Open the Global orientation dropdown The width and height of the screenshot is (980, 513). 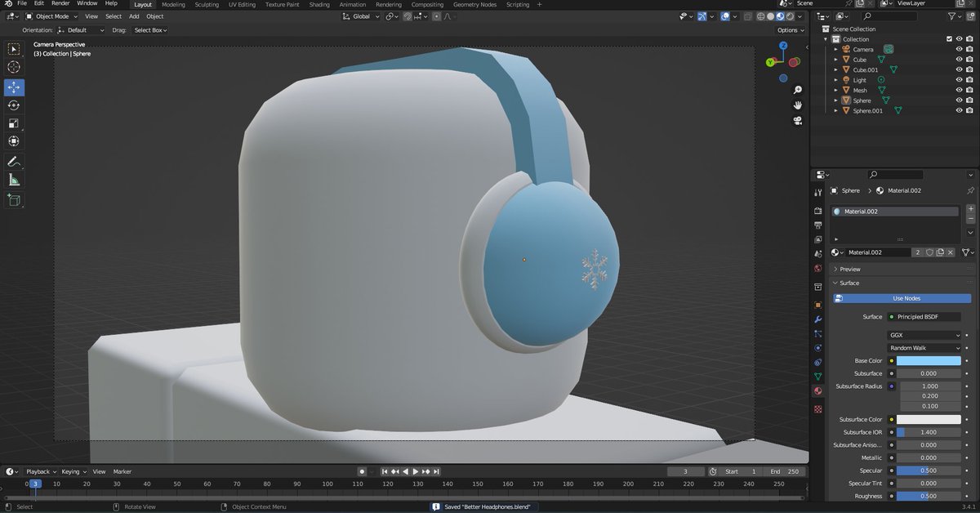[x=361, y=16]
